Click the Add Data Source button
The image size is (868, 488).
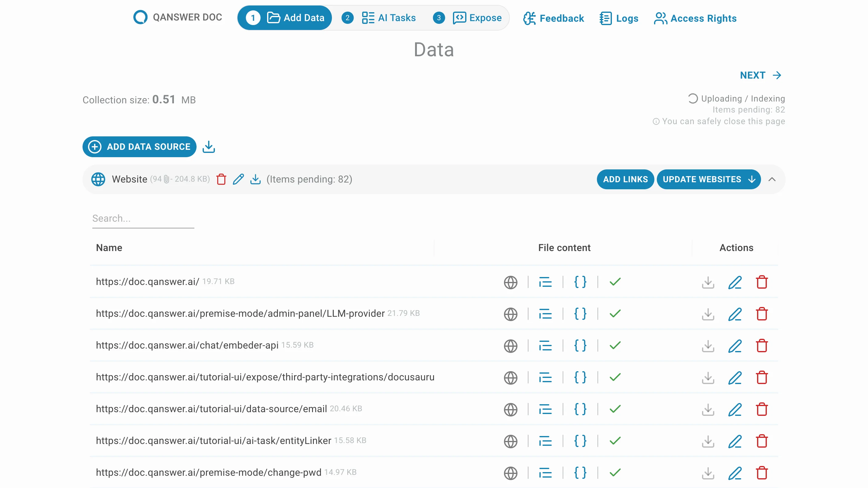(139, 146)
